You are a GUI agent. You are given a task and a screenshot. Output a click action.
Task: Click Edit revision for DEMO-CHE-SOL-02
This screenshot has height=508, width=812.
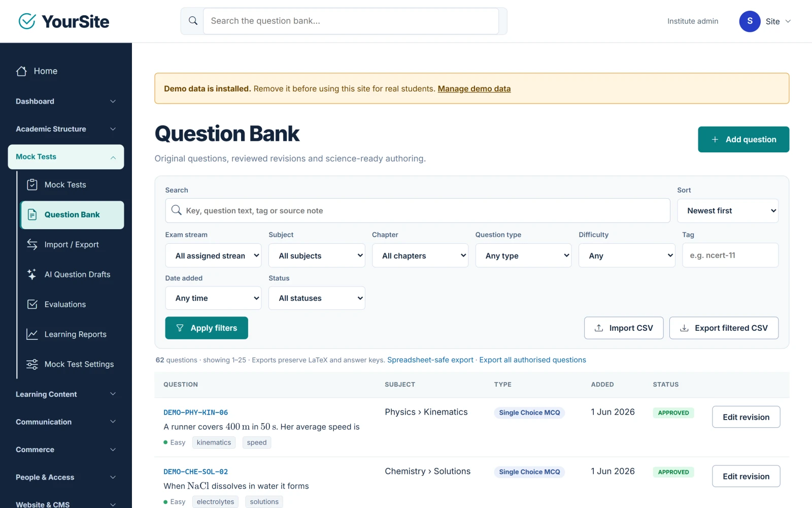point(746,477)
